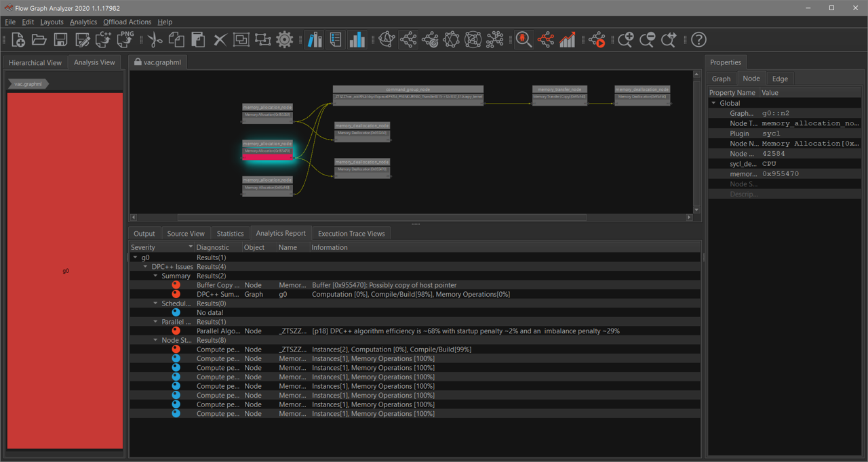Click the blue bar chart statistics icon
Screen dimensions: 868x462
(357, 39)
